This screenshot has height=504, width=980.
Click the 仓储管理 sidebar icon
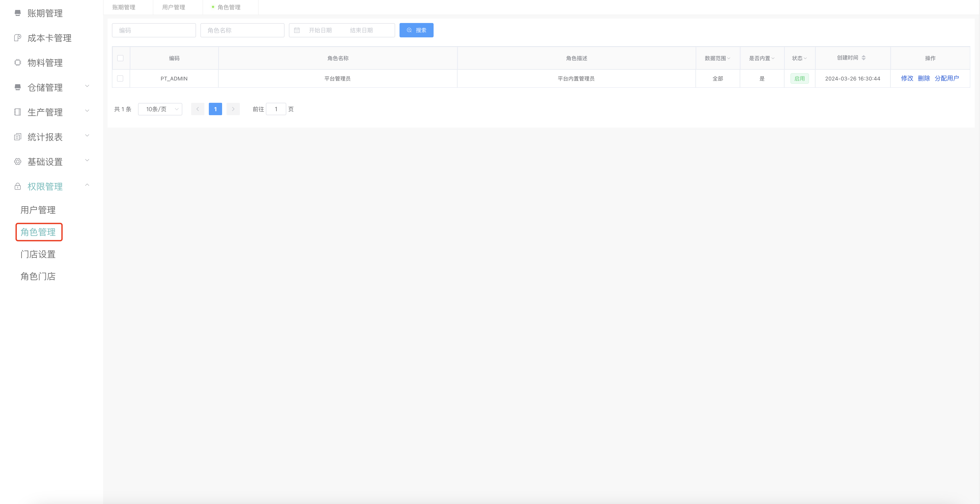pyautogui.click(x=17, y=87)
